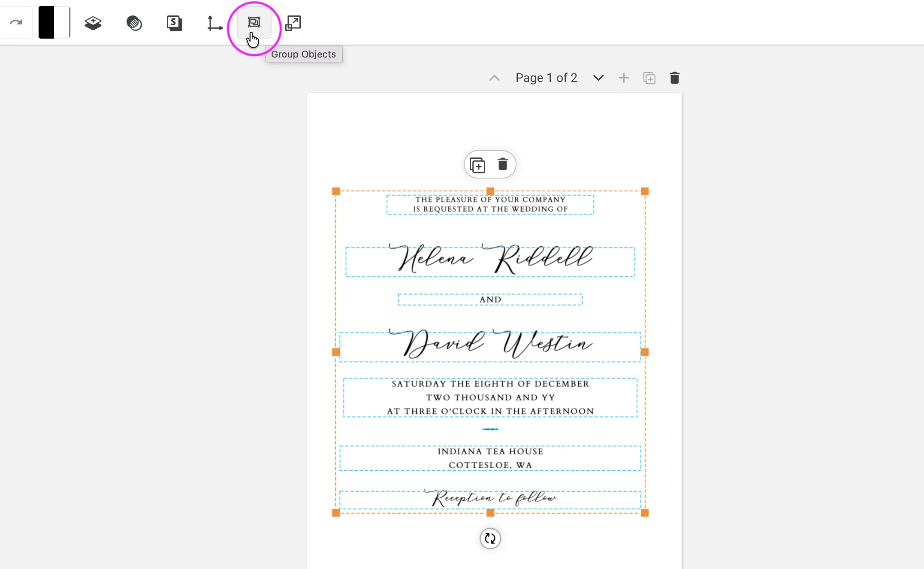Image resolution: width=924 pixels, height=569 pixels.
Task: Select the 'Indiana Tea House' address text box
Action: pos(490,458)
